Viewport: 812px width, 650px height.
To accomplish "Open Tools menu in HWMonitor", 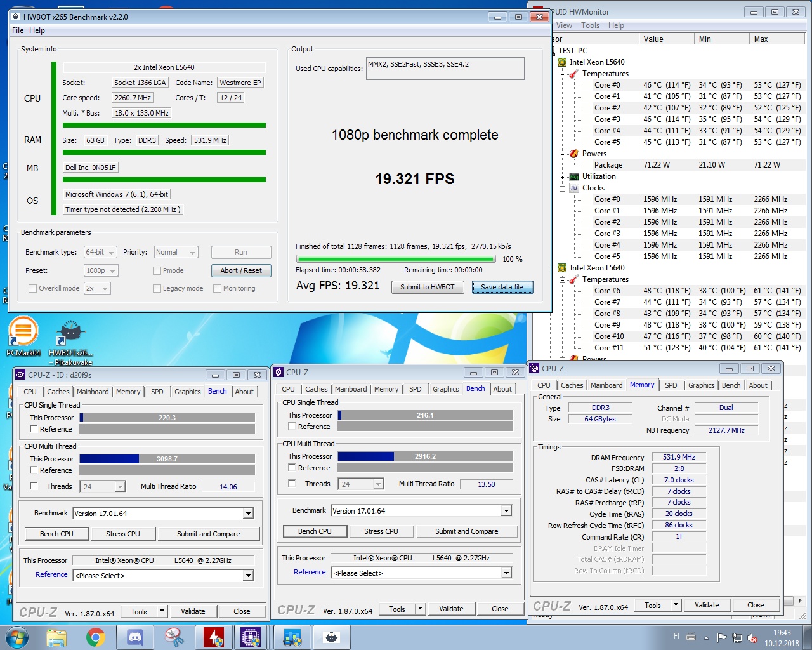I will pos(590,25).
